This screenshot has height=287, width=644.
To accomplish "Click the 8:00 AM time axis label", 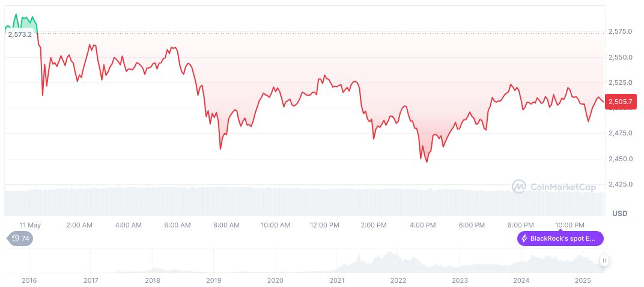I will (226, 225).
